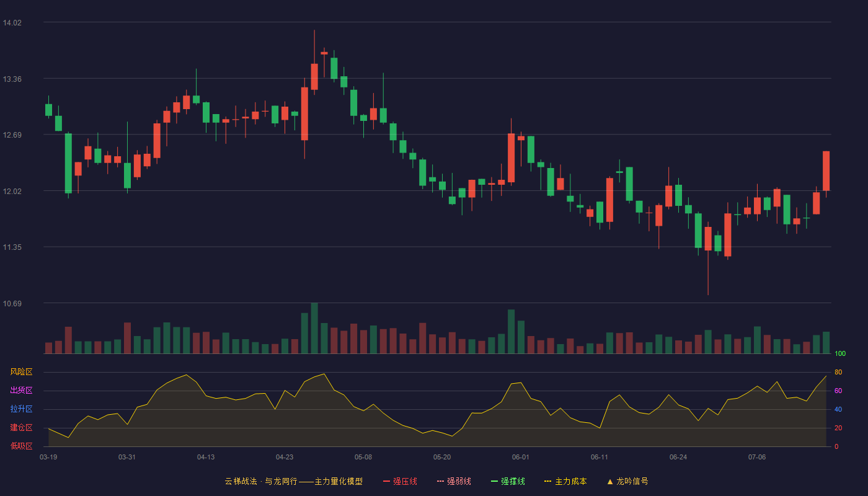Image resolution: width=868 pixels, height=496 pixels.
Task: Click the 0 indicator axis value
Action: pos(836,446)
